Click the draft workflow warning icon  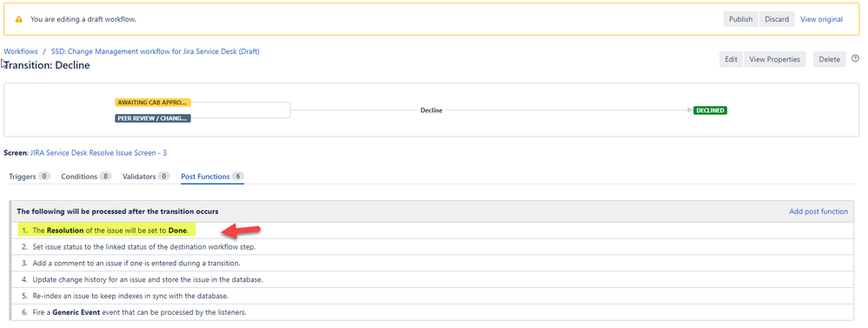coord(19,19)
